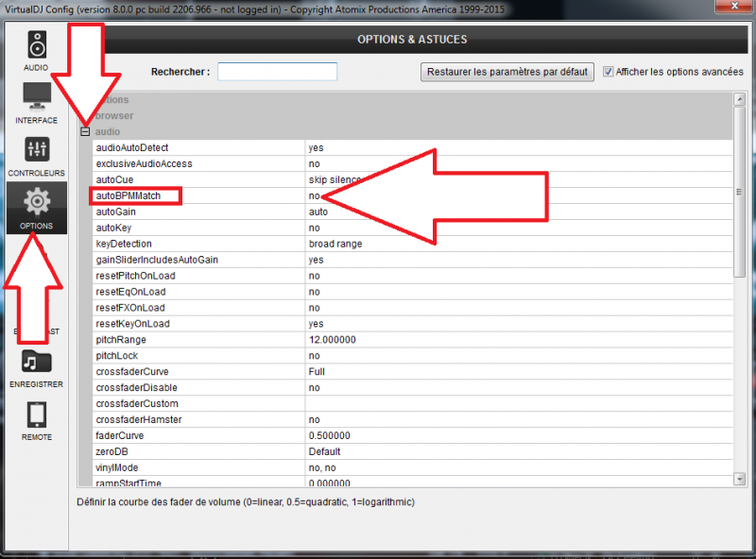Click Restaurer les paramètres par défaut button

coord(507,72)
